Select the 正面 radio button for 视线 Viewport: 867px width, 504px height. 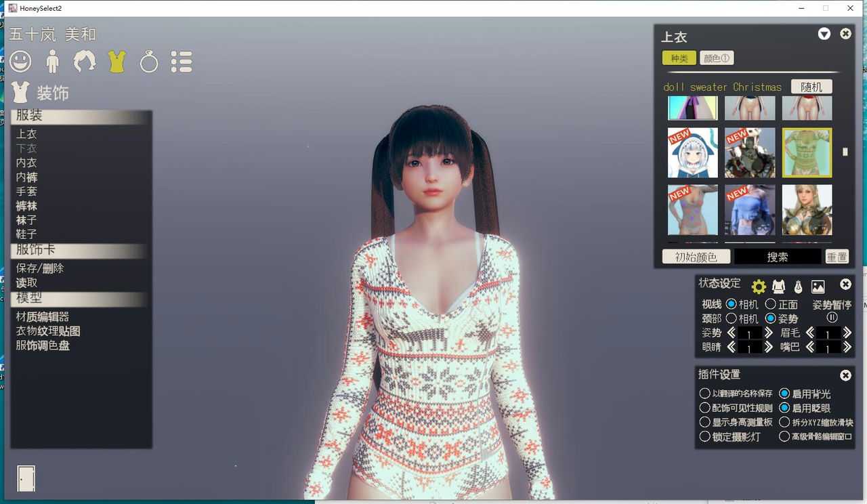pos(771,303)
